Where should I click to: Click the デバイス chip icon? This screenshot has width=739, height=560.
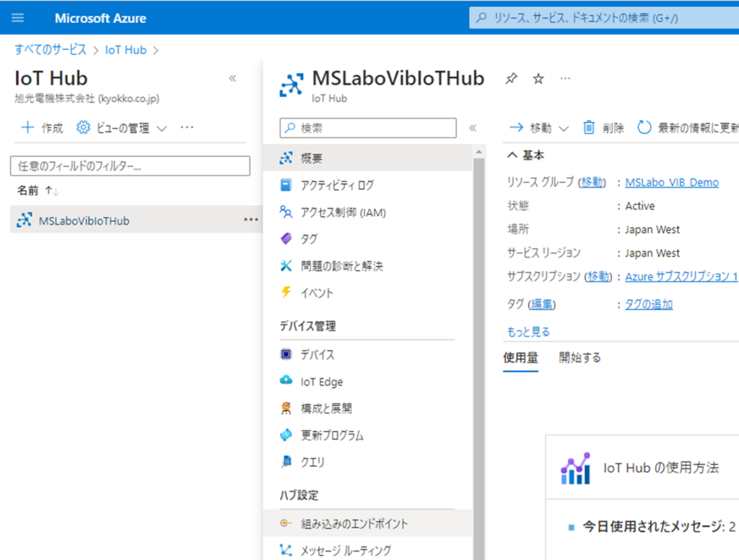286,354
